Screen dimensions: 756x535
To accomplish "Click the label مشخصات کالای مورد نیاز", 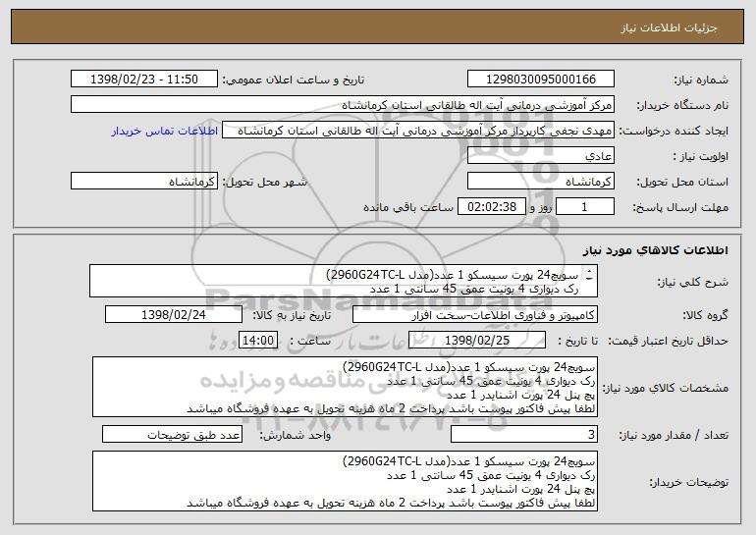I will 666,388.
